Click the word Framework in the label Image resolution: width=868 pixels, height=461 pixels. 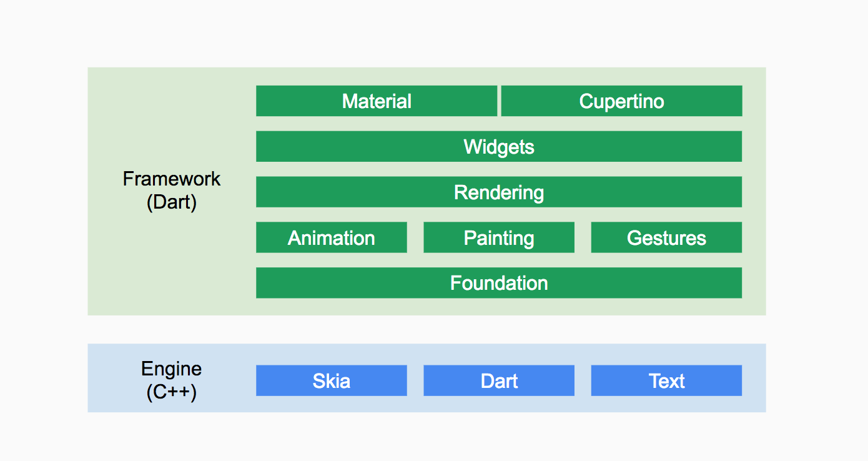172,179
